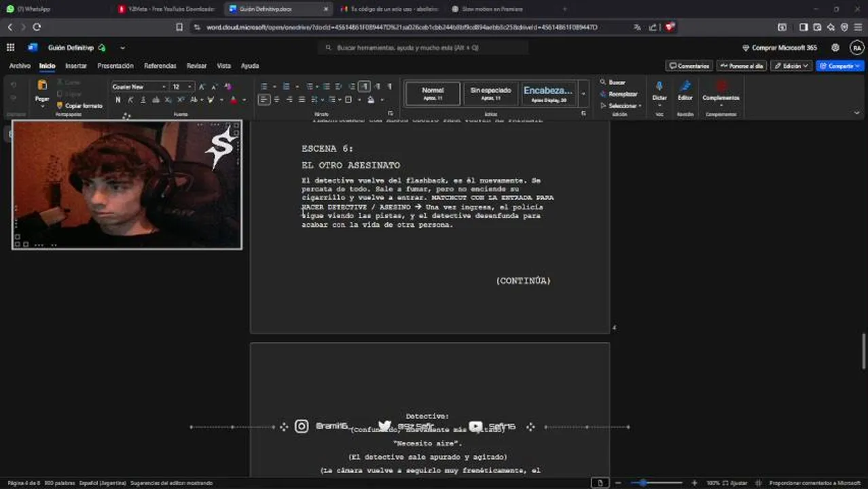Click the Comentarios button

[689, 66]
